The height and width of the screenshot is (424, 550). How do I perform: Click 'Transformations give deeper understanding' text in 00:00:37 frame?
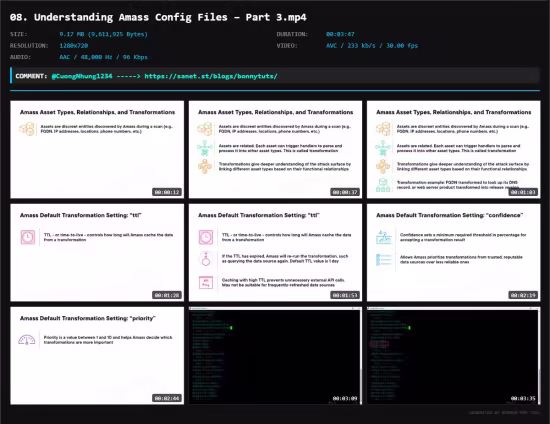coord(285,167)
